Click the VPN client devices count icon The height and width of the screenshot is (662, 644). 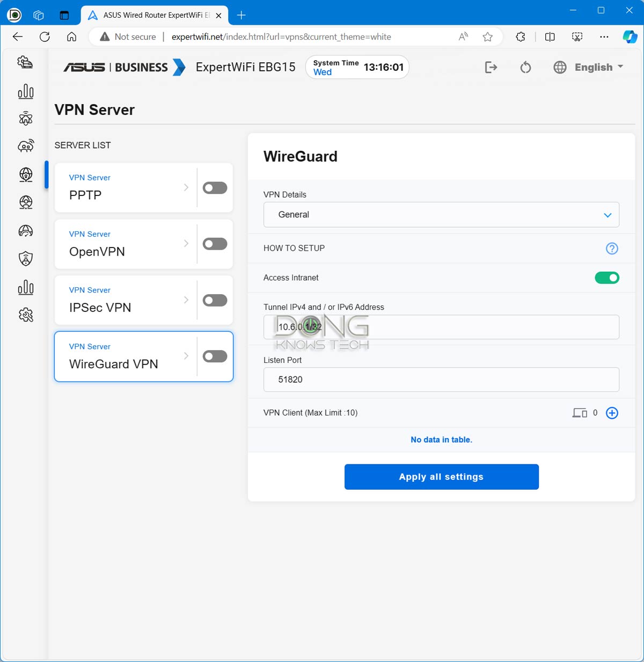click(580, 413)
